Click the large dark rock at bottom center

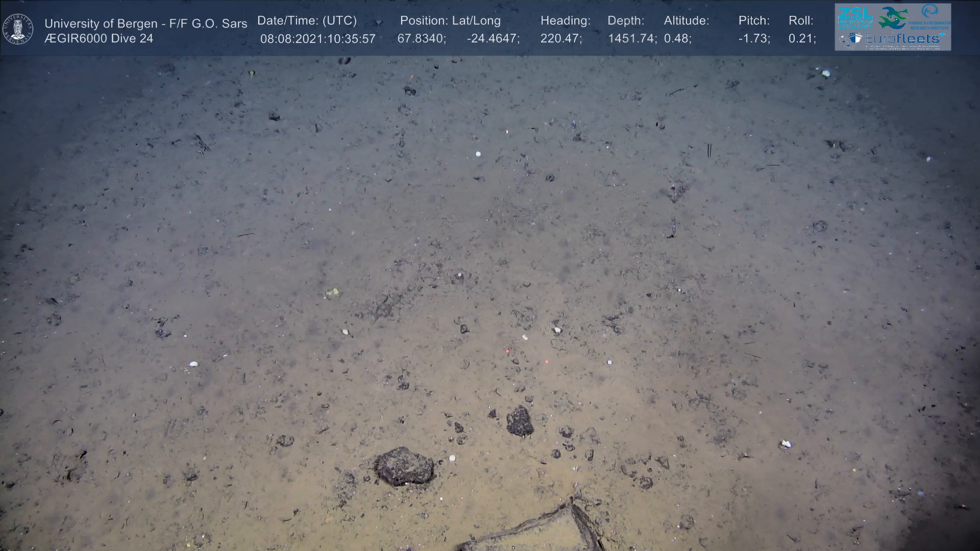pyautogui.click(x=404, y=466)
